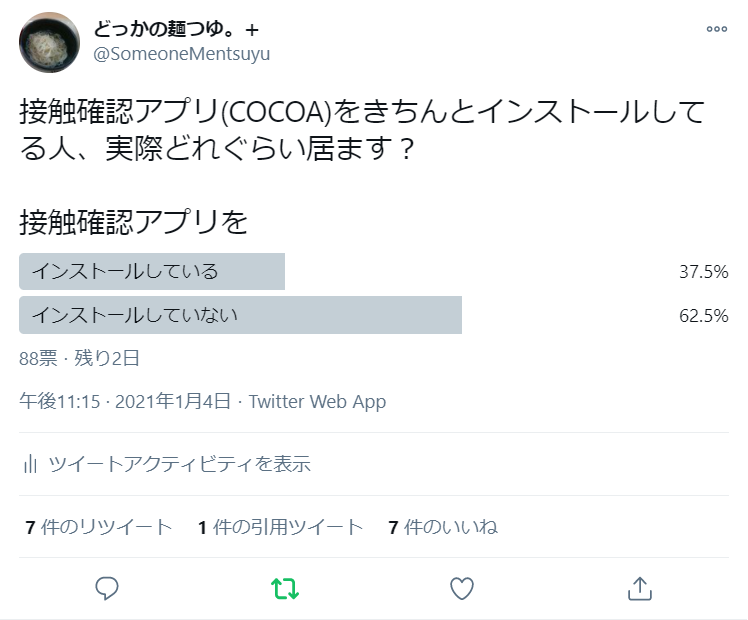Viewport: 748px width, 620px height.
Task: Click the tweet activity bar chart icon
Action: pyautogui.click(x=31, y=464)
